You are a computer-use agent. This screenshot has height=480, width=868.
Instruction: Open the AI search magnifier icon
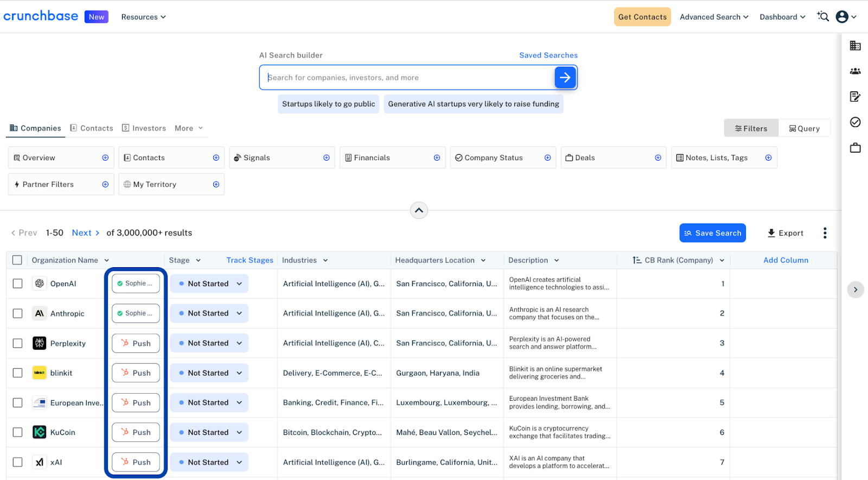[823, 17]
